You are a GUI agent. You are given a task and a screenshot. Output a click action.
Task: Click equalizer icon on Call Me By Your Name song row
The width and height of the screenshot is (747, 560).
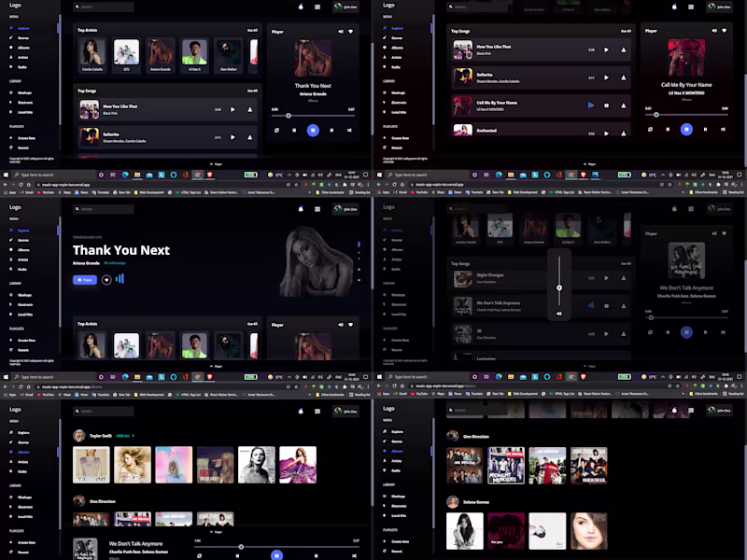tap(591, 105)
